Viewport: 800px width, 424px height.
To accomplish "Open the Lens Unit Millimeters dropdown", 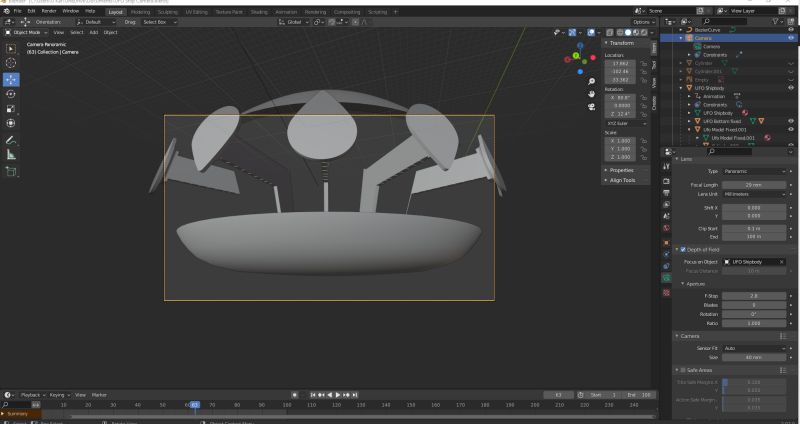I will (x=754, y=194).
